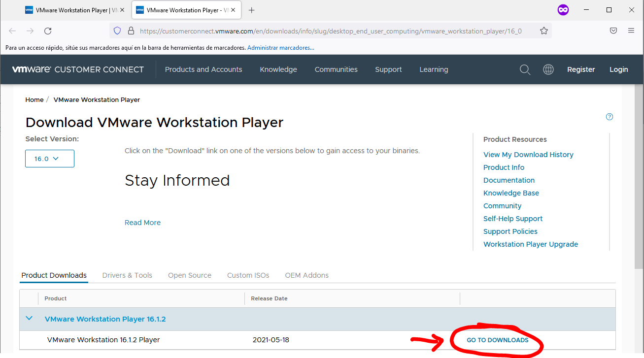Switch to the first browser tab
This screenshot has height=358, width=644.
[x=74, y=10]
